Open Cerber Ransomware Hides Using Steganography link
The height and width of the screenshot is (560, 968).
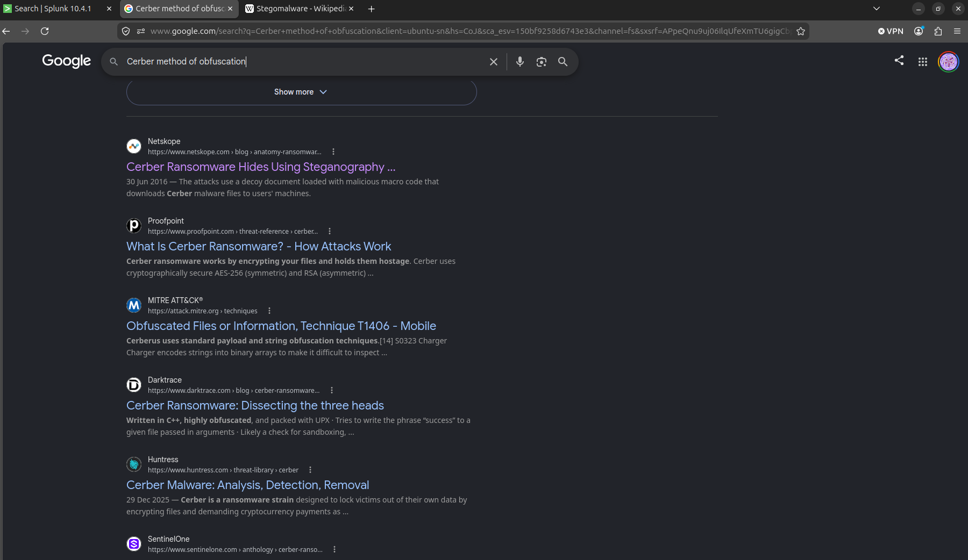pos(261,167)
